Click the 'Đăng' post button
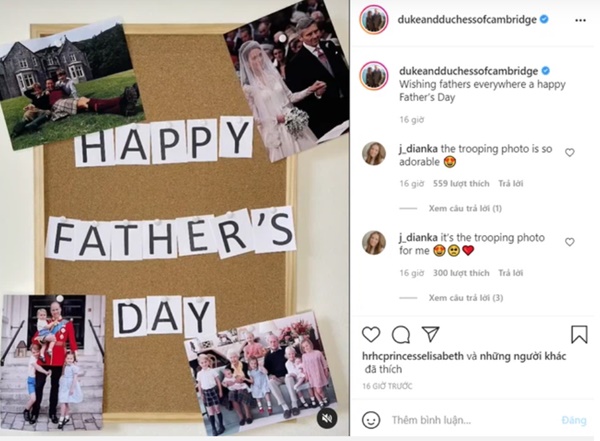The image size is (600, 441). point(574,420)
